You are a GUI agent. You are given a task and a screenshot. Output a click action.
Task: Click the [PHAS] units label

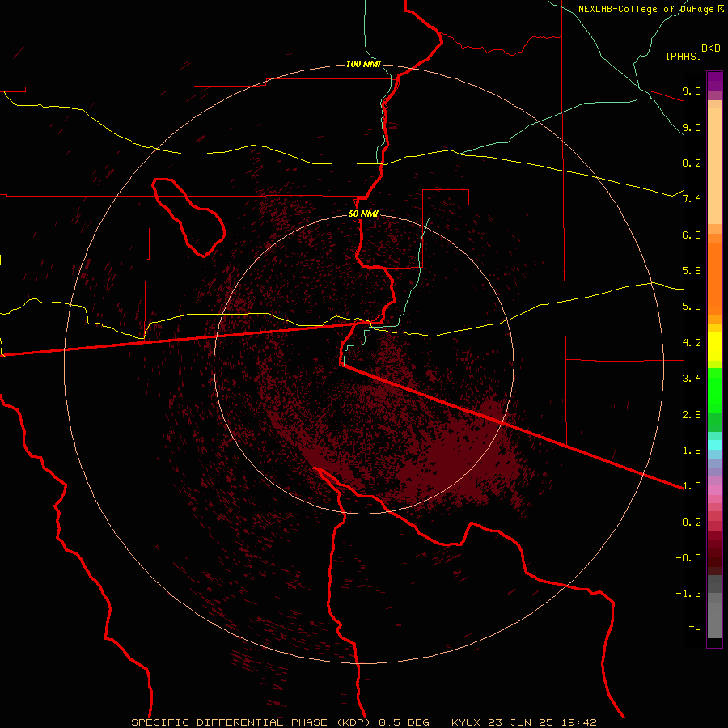coord(684,56)
